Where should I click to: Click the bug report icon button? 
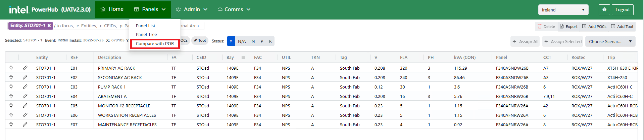pos(604,10)
